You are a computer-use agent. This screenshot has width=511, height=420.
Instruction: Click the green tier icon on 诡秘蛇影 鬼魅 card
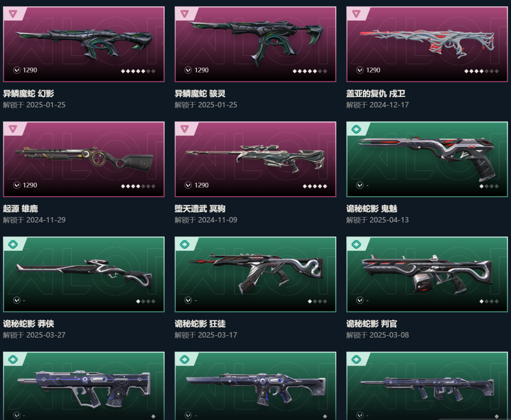pos(356,129)
